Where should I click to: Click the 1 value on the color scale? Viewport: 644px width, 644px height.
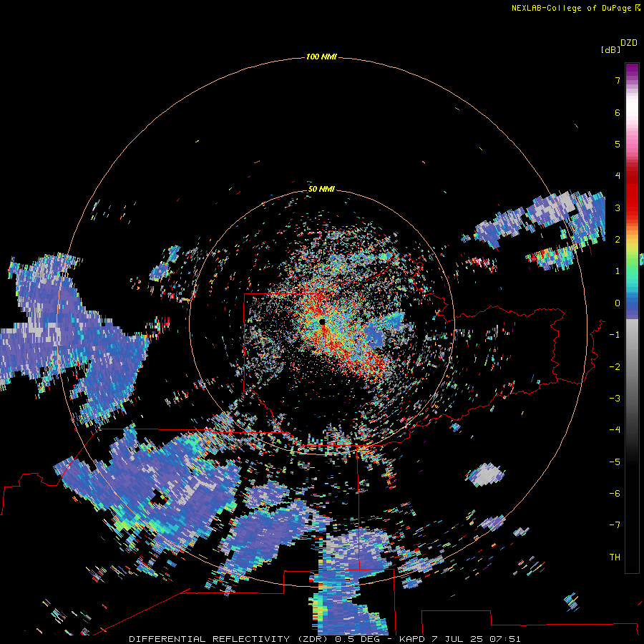pos(618,271)
